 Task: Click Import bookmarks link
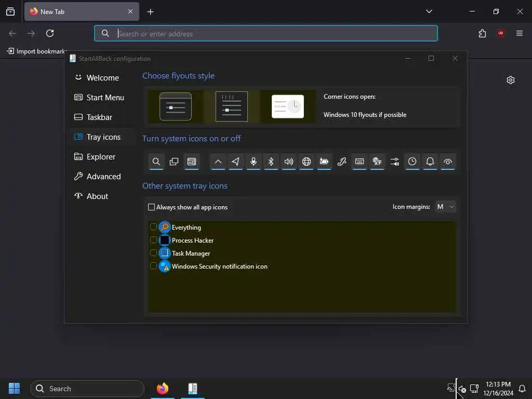point(36,51)
